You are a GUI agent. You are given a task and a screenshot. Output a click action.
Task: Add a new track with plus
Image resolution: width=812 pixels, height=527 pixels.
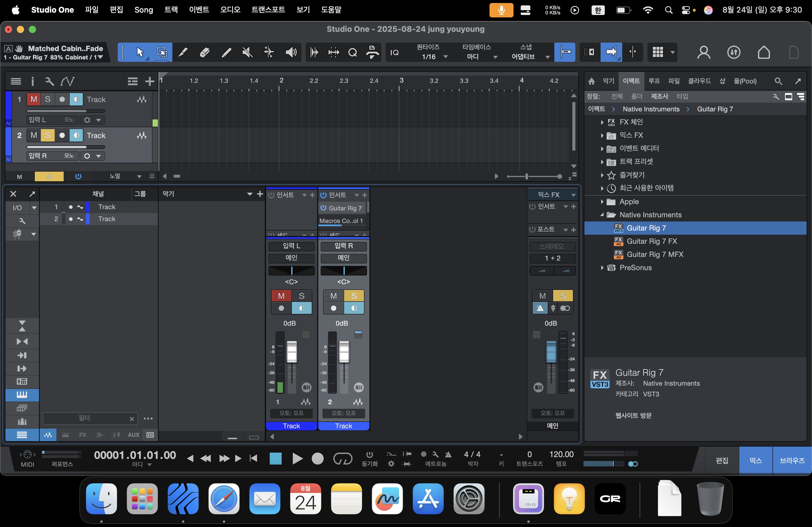[x=150, y=81]
